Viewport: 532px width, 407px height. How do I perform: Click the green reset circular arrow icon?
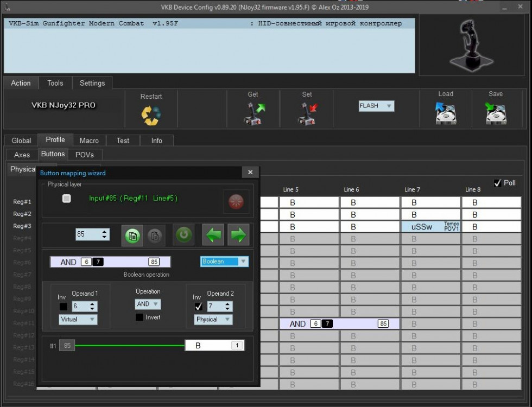(183, 234)
